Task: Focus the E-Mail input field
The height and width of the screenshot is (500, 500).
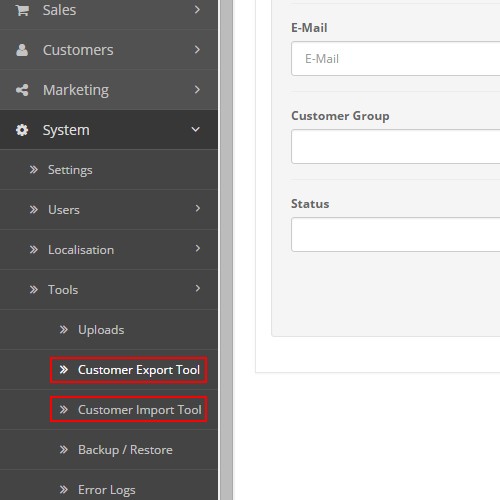Action: click(396, 59)
